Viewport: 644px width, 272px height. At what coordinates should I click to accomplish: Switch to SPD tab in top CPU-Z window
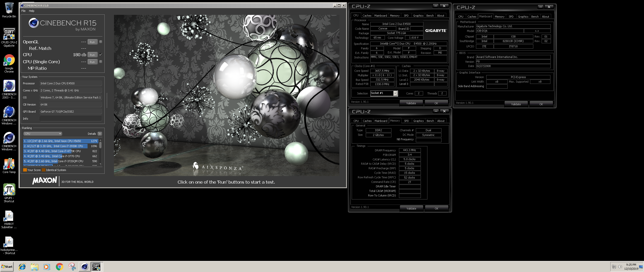pyautogui.click(x=406, y=16)
